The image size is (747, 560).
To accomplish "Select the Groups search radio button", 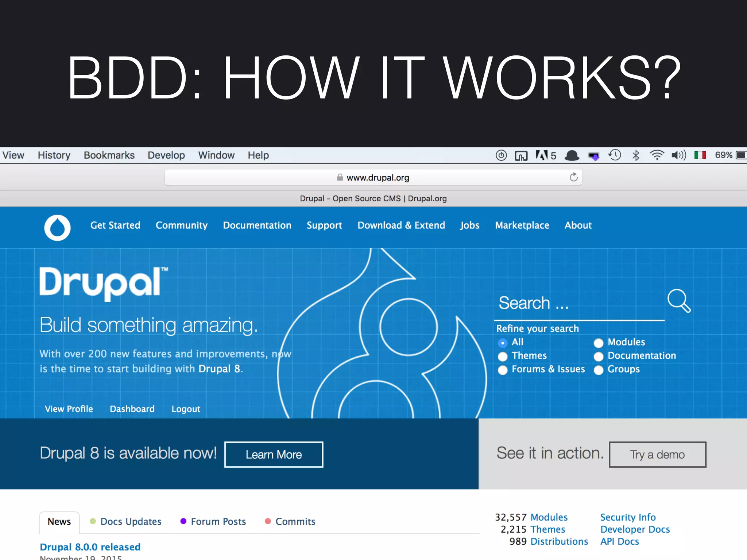I will [x=599, y=370].
